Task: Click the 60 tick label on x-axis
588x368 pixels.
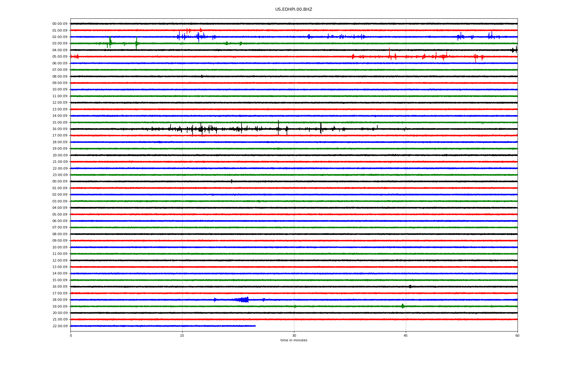Action: (517, 335)
